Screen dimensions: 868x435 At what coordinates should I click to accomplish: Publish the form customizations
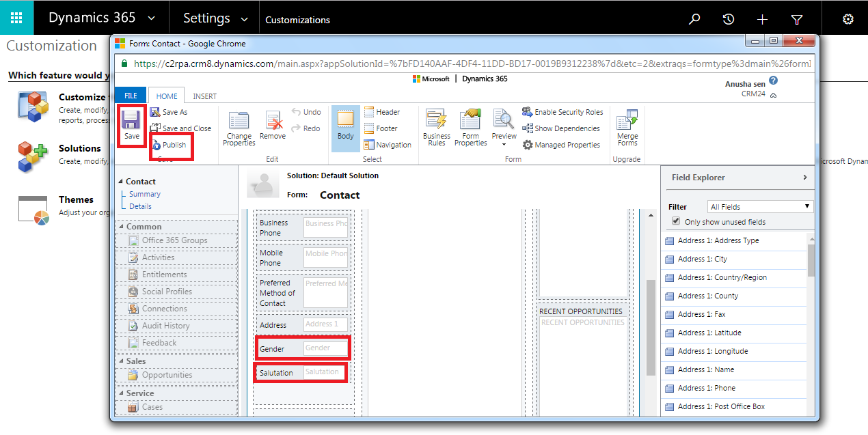coord(169,145)
